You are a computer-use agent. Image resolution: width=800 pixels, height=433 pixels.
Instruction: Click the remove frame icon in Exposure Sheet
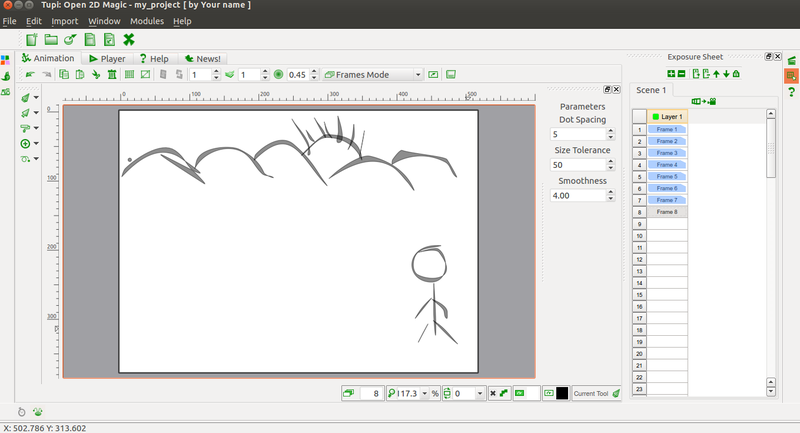click(x=706, y=74)
